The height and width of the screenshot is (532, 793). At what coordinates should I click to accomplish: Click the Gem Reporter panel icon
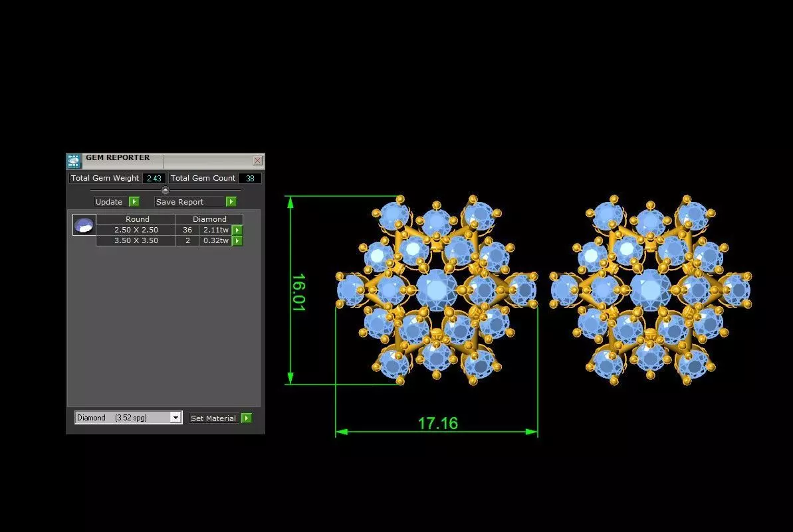point(74,161)
